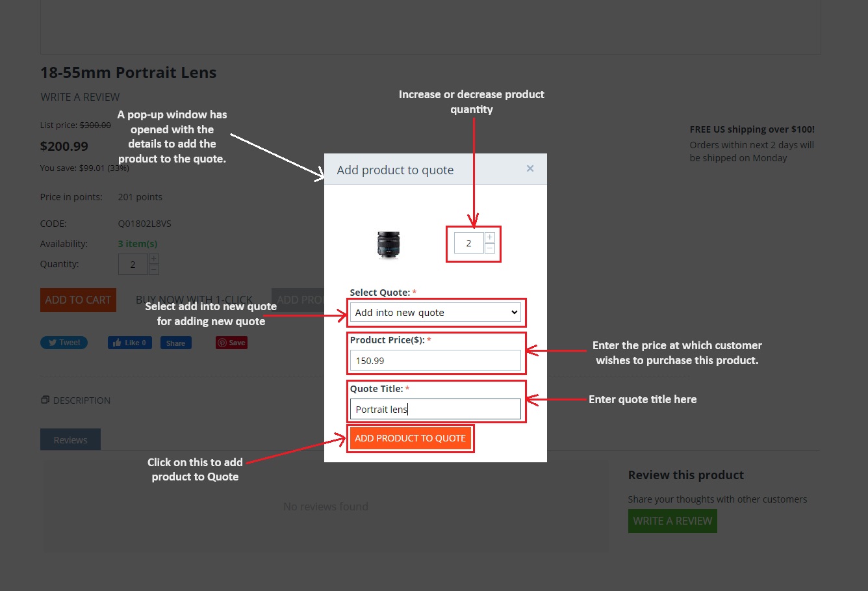The height and width of the screenshot is (591, 868).
Task: Share product via Tweet icon
Action: [64, 343]
